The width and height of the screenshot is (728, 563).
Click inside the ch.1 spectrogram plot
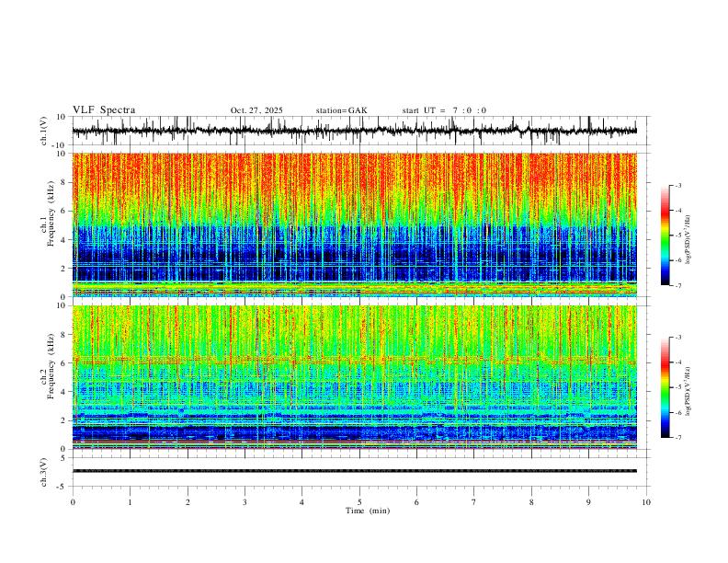pos(354,224)
